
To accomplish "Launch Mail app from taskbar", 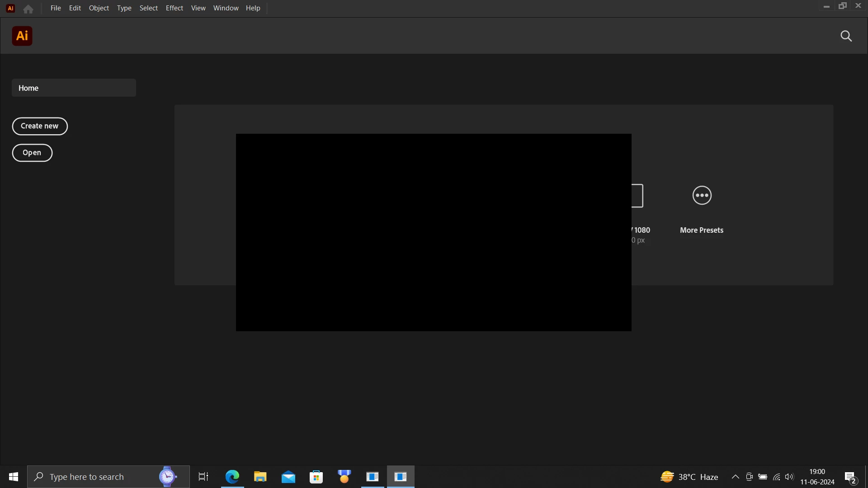I will coord(288,477).
